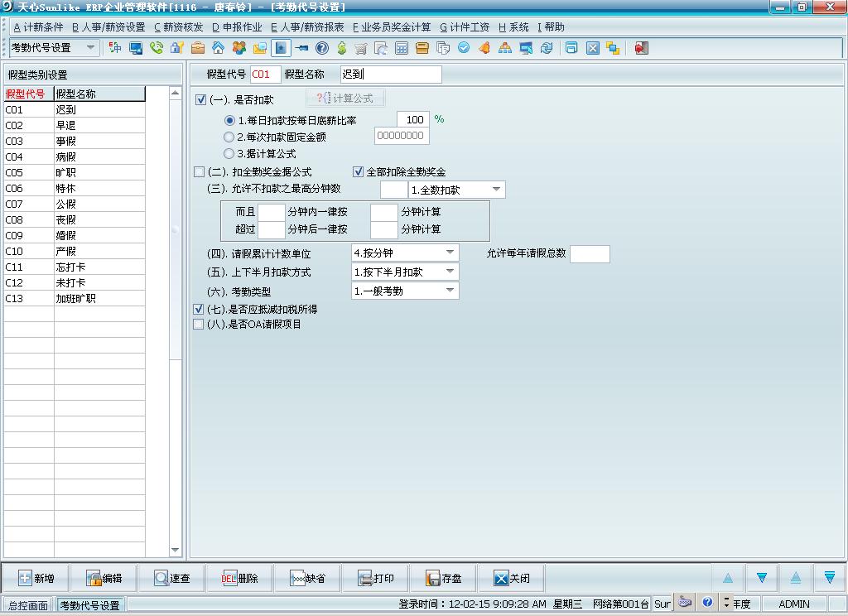Switch to the 总控画面 tab

pyautogui.click(x=27, y=604)
